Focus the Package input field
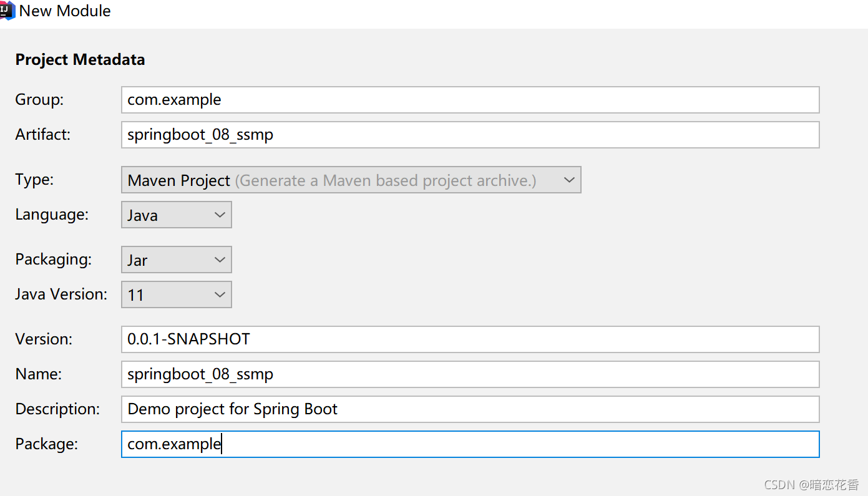 click(x=469, y=444)
